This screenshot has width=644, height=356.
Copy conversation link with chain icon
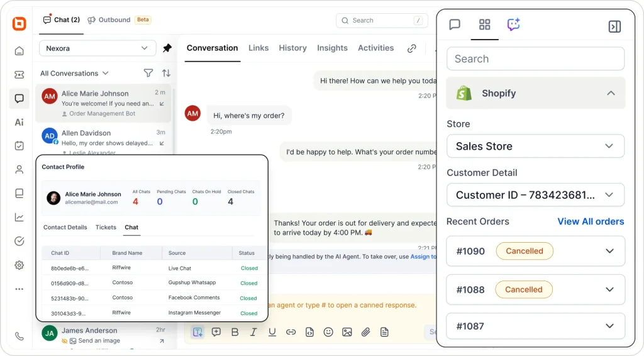pyautogui.click(x=411, y=48)
